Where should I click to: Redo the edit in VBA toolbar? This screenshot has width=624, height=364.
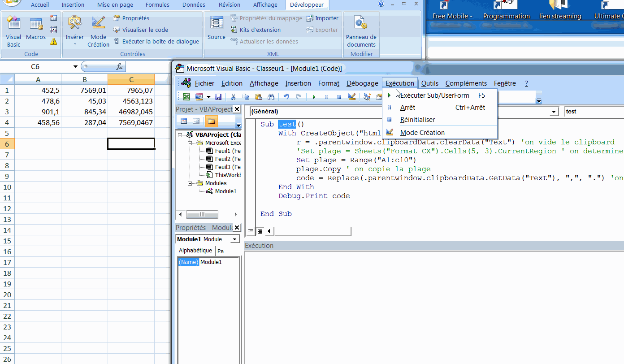click(299, 97)
